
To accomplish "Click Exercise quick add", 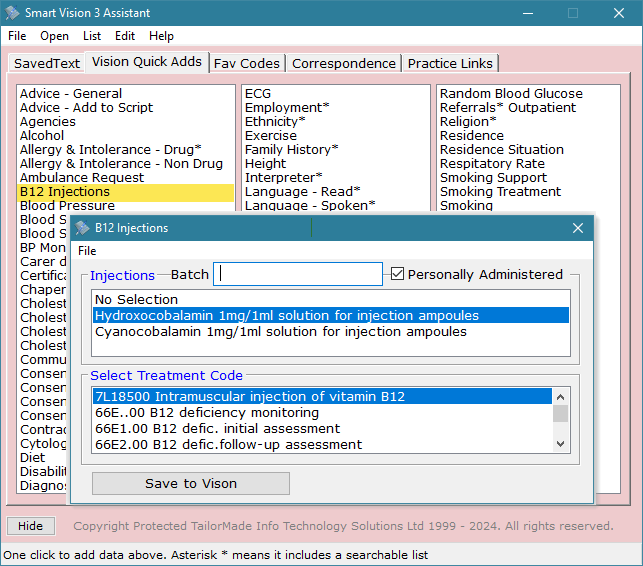I will point(271,135).
